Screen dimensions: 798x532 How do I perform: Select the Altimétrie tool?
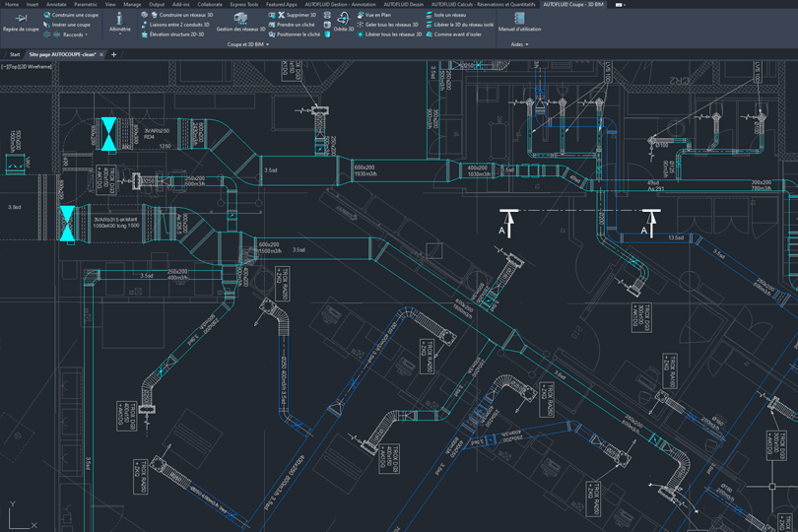point(119,20)
